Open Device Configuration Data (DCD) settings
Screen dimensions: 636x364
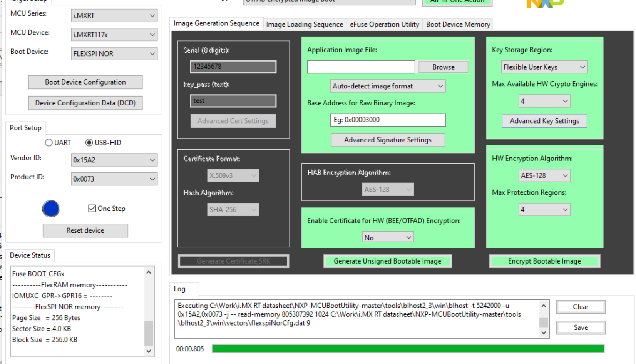point(85,103)
